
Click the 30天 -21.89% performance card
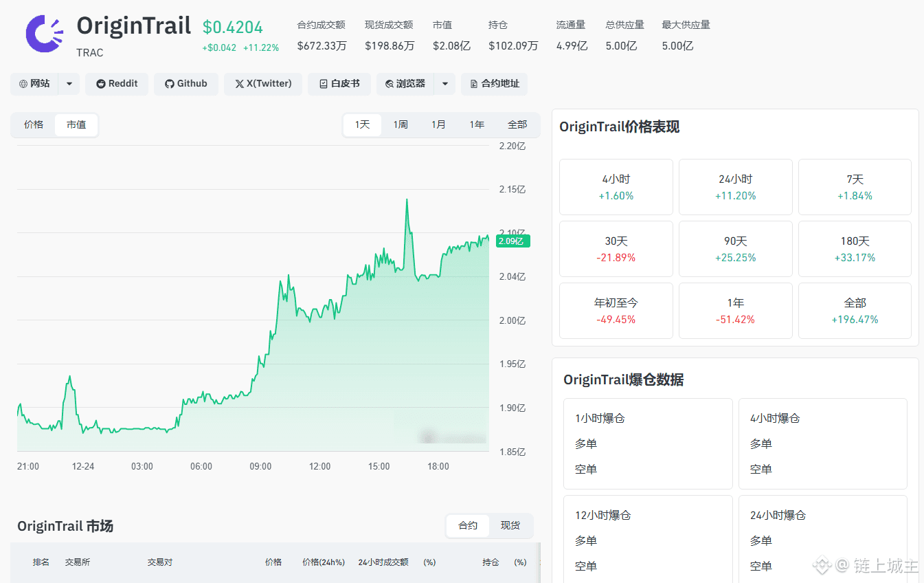pos(616,249)
